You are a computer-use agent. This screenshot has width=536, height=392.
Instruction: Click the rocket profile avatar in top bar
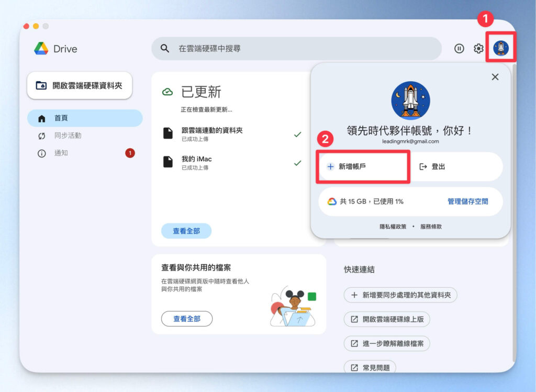click(501, 48)
